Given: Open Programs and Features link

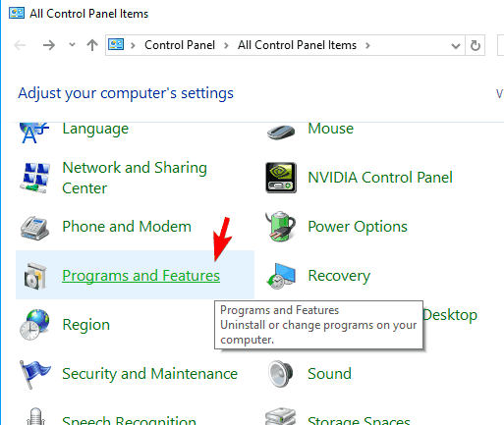Looking at the screenshot, I should (x=140, y=276).
